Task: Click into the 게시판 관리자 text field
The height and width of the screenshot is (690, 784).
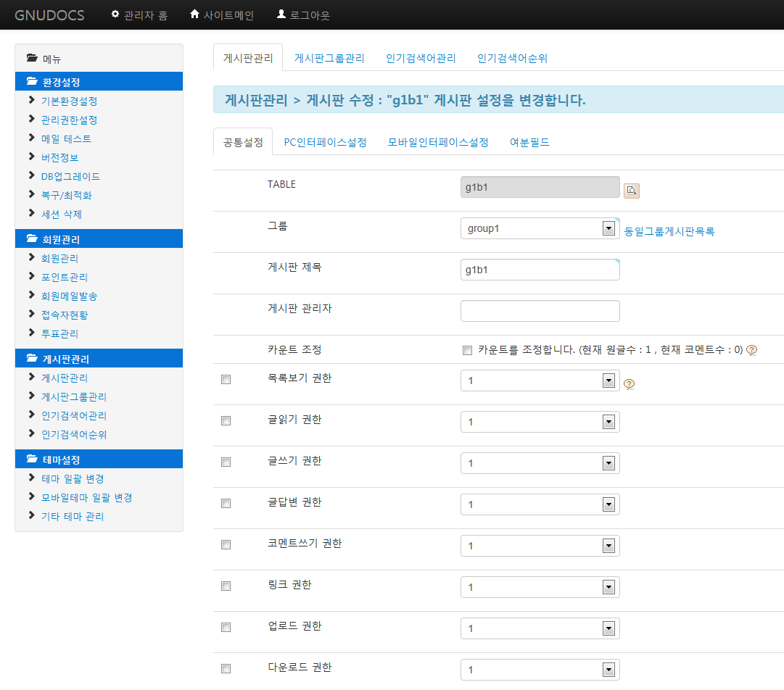Action: coord(540,311)
